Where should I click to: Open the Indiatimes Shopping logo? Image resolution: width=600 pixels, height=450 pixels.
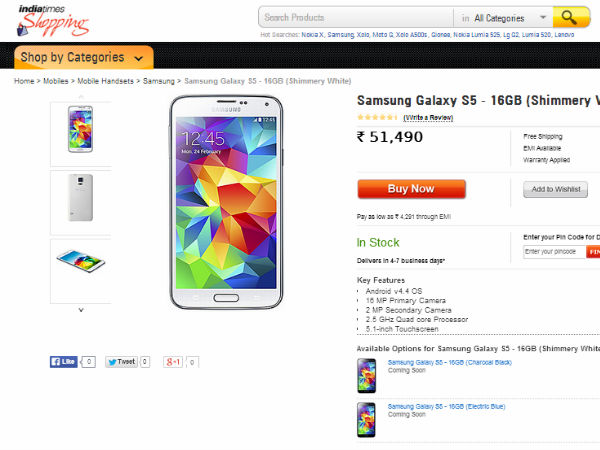[x=53, y=19]
